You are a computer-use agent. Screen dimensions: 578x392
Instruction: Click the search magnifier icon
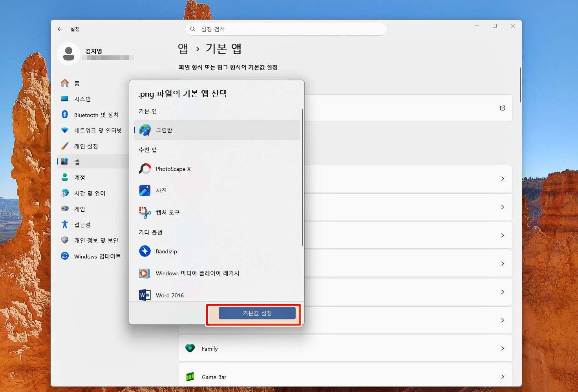coord(193,29)
